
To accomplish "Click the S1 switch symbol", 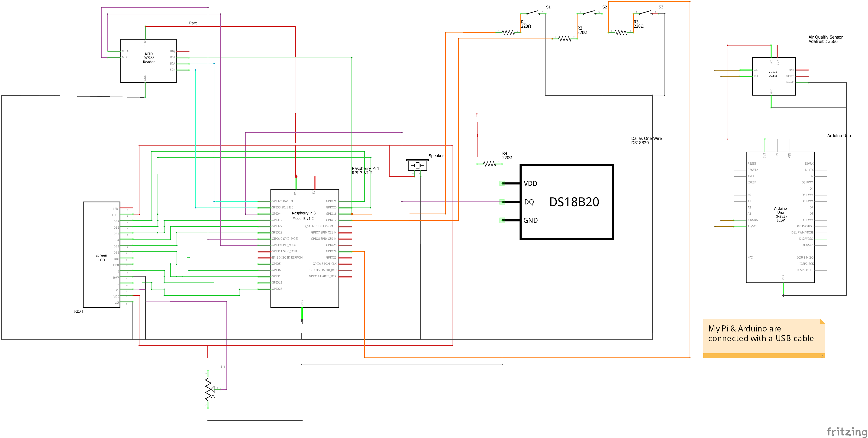I will pos(533,13).
